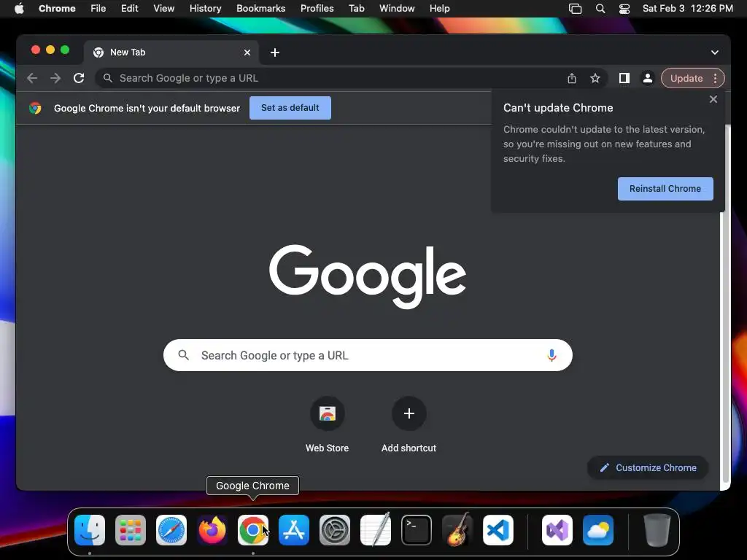This screenshot has height=560, width=747.
Task: Start voice search with microphone icon
Action: (551, 355)
